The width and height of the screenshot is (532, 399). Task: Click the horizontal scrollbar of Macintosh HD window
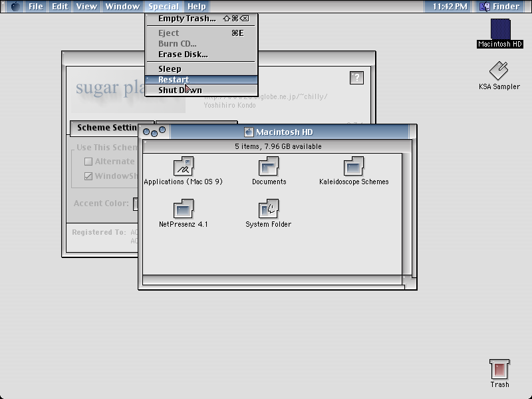pos(273,280)
